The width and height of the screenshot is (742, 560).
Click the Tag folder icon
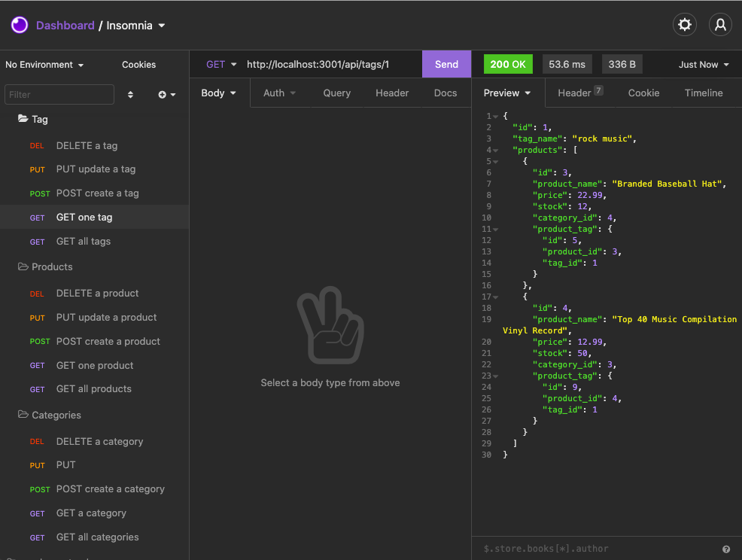(22, 119)
